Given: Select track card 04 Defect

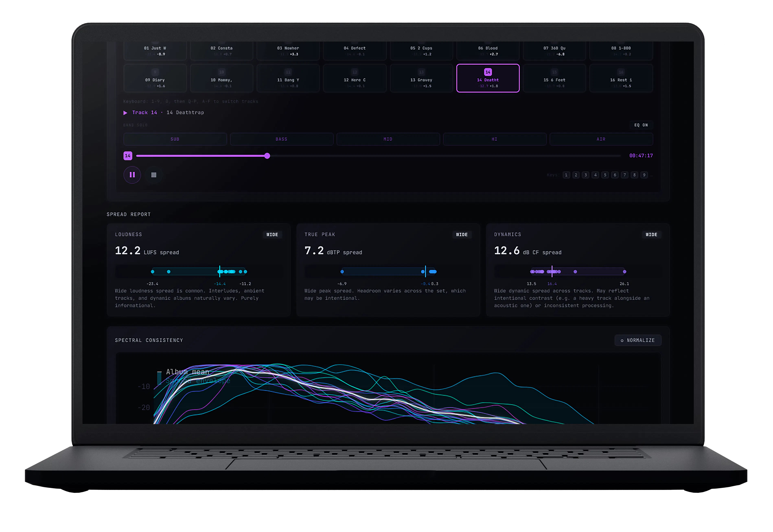Looking at the screenshot, I should point(355,51).
